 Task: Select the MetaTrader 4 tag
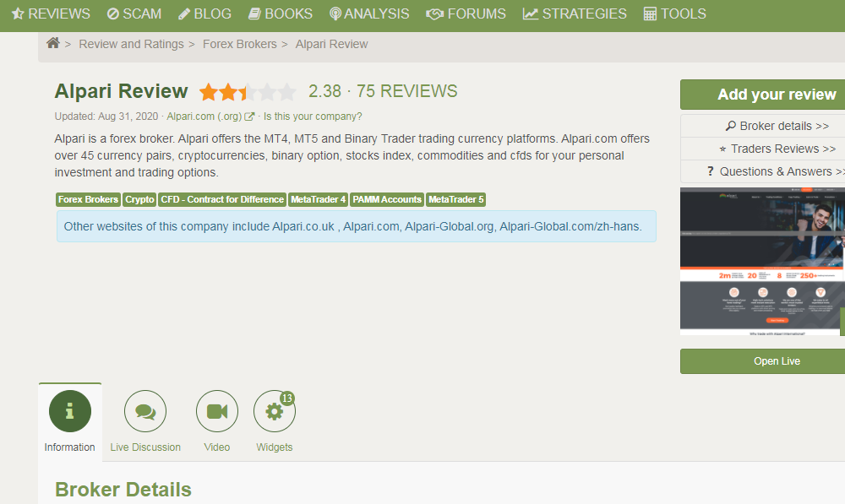click(318, 199)
